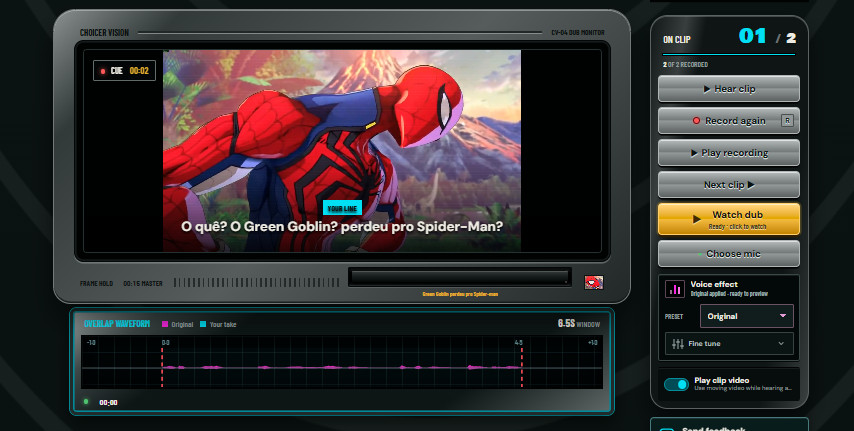Click the 6.5S WINDOW label

tap(578, 324)
